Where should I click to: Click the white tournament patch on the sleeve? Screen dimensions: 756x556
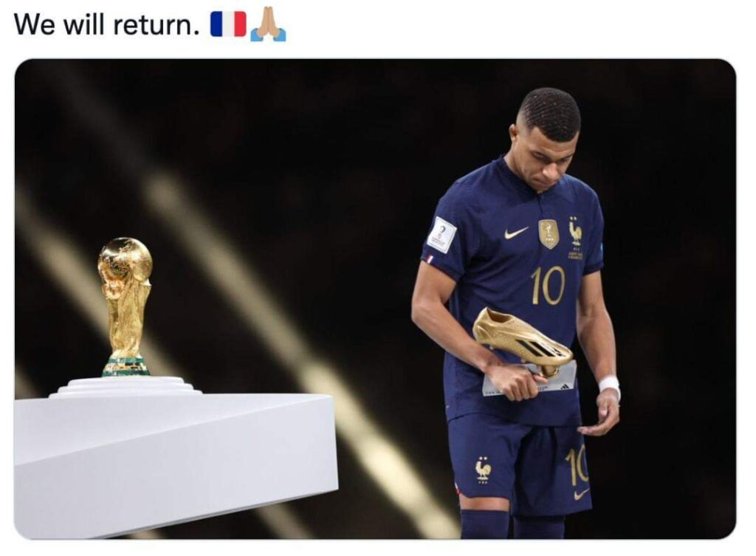tap(441, 235)
